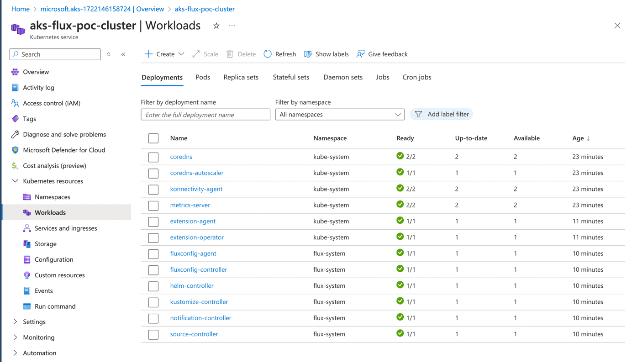Click the Add label filter button
The width and height of the screenshot is (632, 364).
[x=442, y=114]
